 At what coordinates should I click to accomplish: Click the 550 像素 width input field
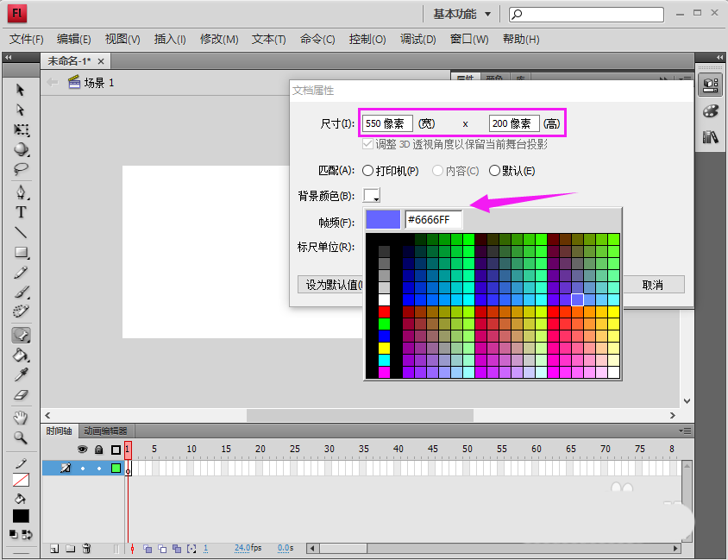pos(387,123)
